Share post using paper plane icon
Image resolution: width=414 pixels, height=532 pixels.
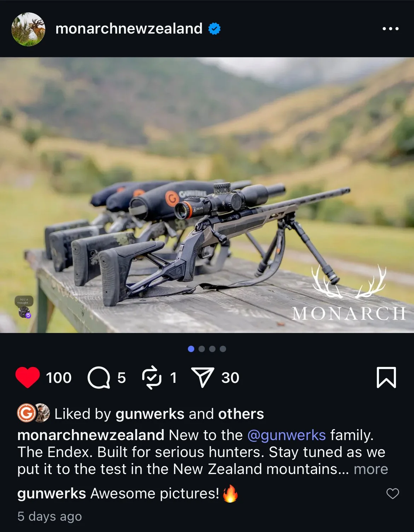point(203,377)
